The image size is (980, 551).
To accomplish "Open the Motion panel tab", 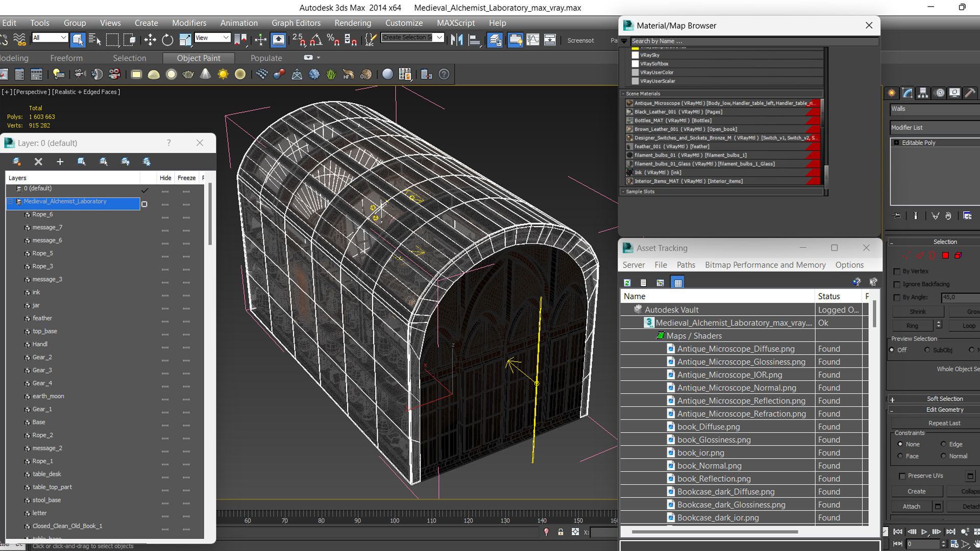I will [x=939, y=93].
